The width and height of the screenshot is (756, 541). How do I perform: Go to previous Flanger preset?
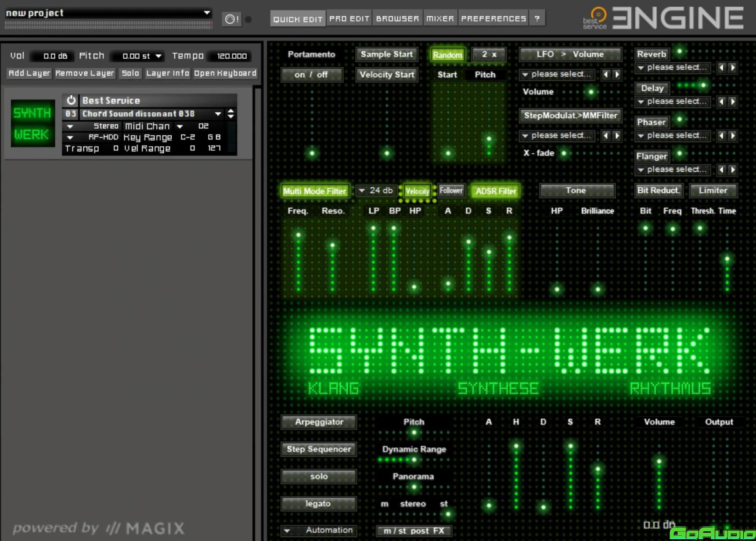(x=721, y=170)
